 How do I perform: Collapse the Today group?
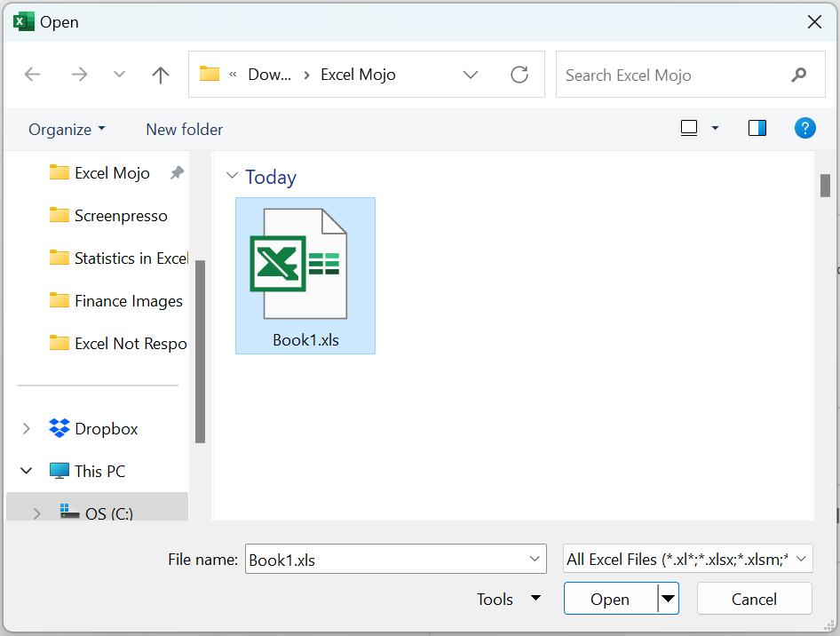[x=232, y=175]
